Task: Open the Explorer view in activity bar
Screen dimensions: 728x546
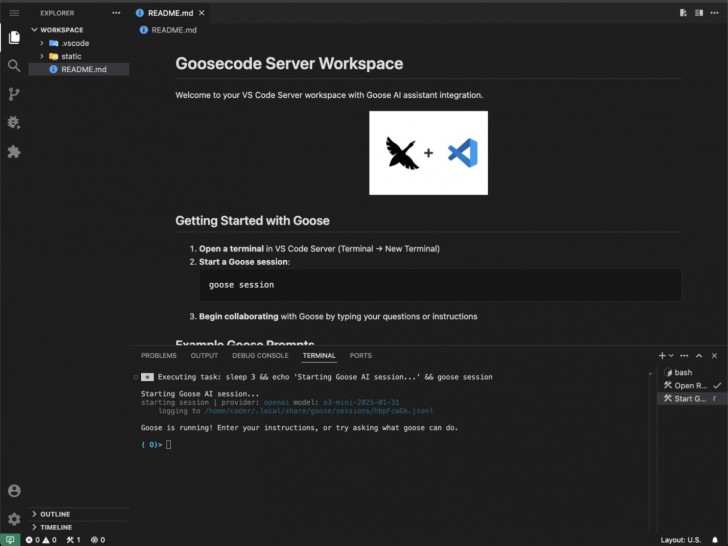Action: [14, 37]
